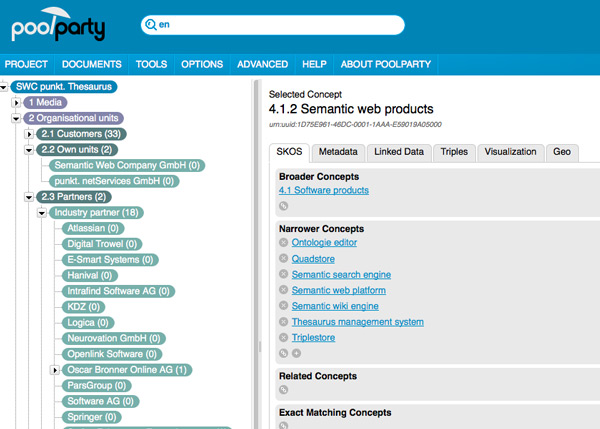Remove Semantic wiki engine narrower icon
Viewport: 600px width, 429px height.
point(284,305)
